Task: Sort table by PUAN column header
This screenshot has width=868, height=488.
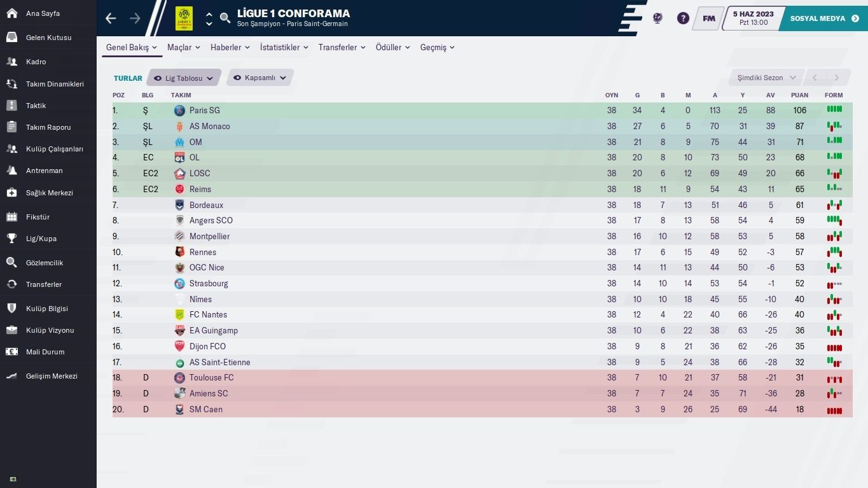Action: click(799, 95)
